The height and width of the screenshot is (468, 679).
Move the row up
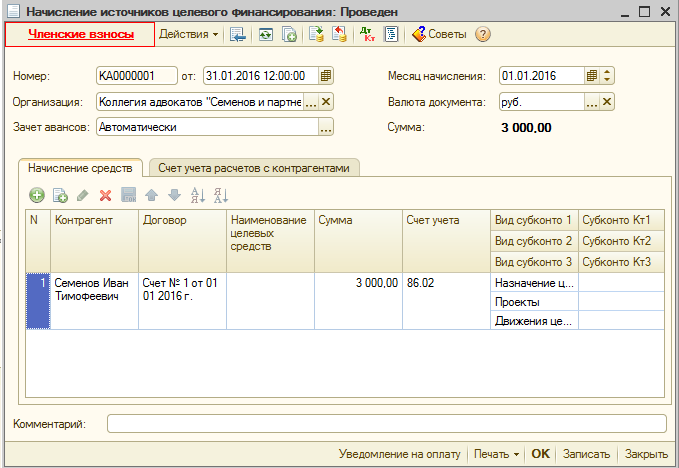152,195
